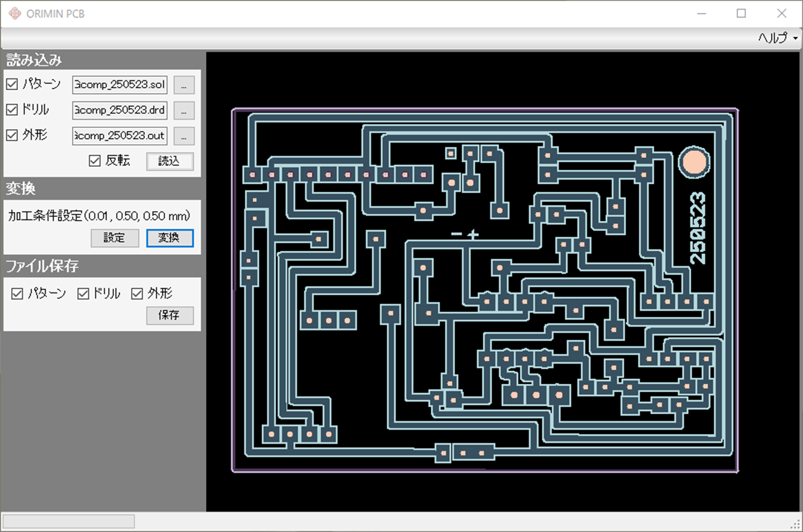Click the pattern filename input field

(120, 85)
